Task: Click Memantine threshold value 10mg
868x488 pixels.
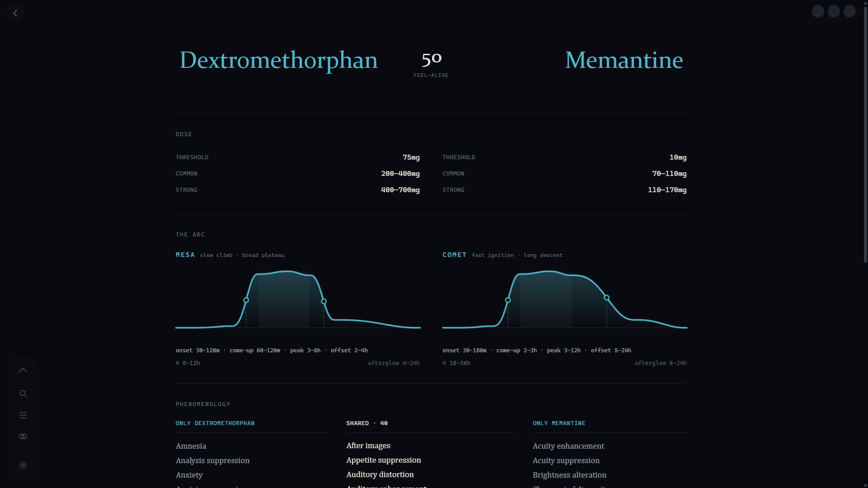Action: click(678, 157)
